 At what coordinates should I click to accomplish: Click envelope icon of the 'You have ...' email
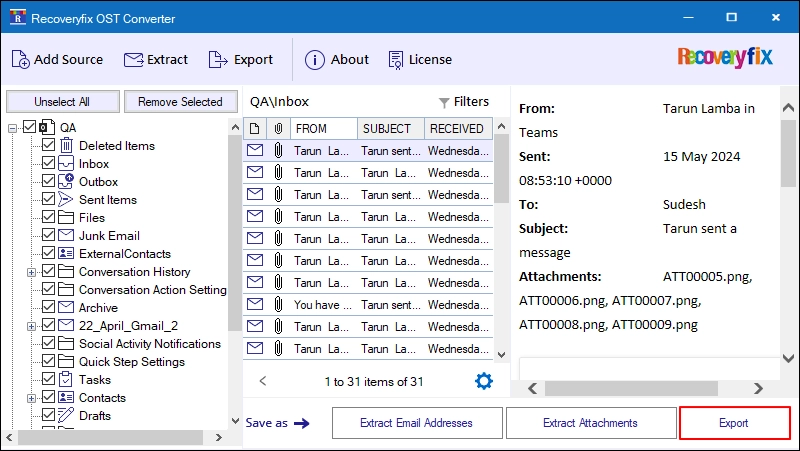tap(255, 305)
